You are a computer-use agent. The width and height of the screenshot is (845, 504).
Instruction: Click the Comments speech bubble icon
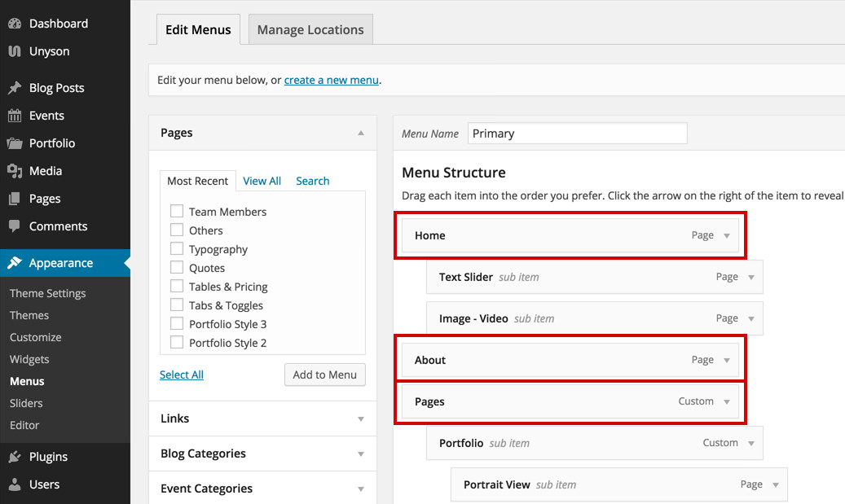pos(15,226)
